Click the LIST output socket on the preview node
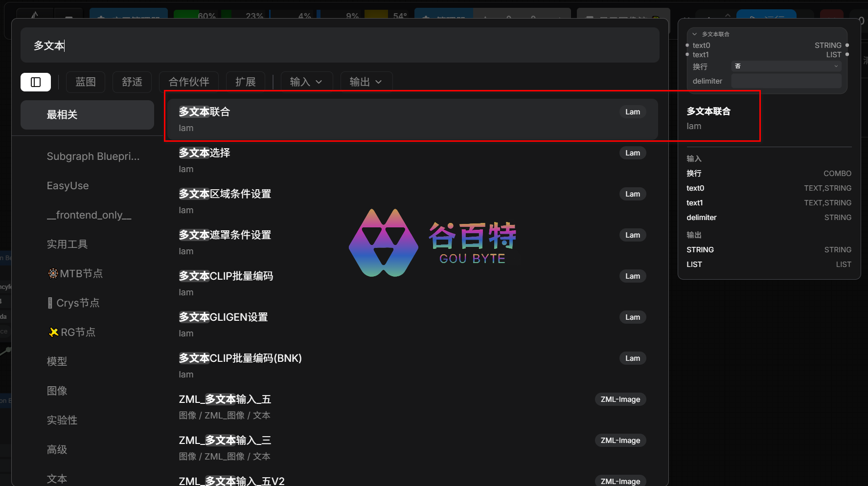 tap(847, 54)
